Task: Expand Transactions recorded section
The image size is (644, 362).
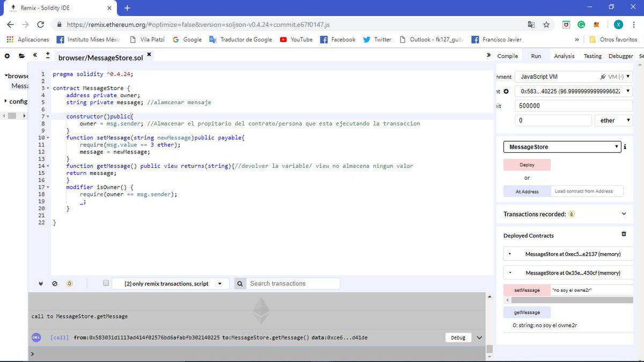Action: tap(624, 214)
